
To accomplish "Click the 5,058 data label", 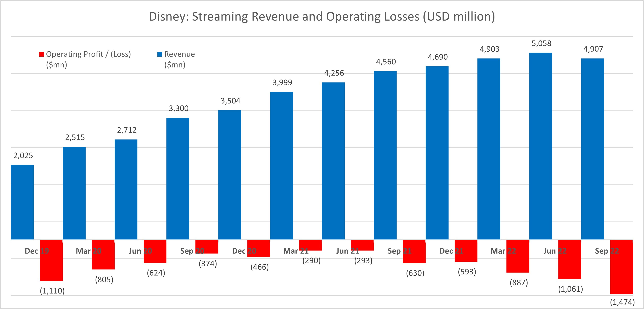I will pyautogui.click(x=541, y=43).
